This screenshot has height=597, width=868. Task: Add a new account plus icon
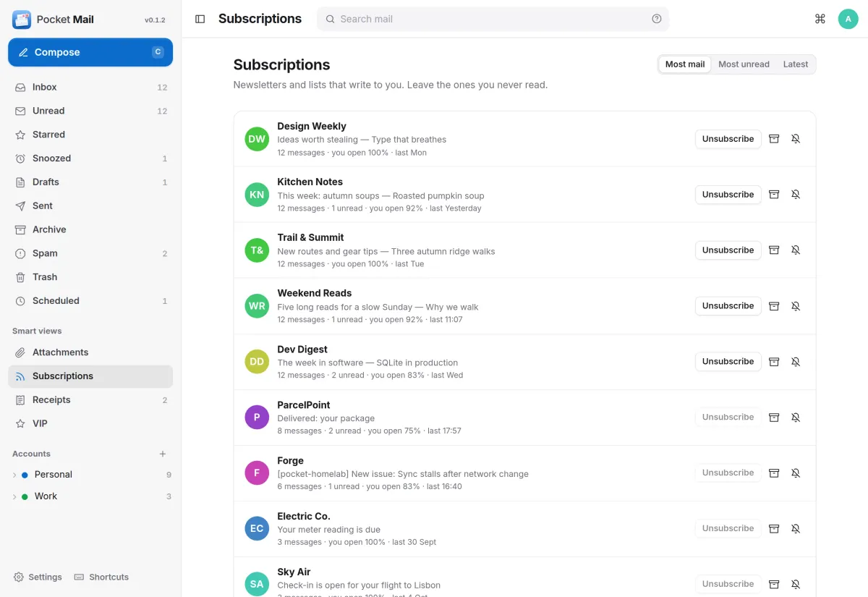163,454
